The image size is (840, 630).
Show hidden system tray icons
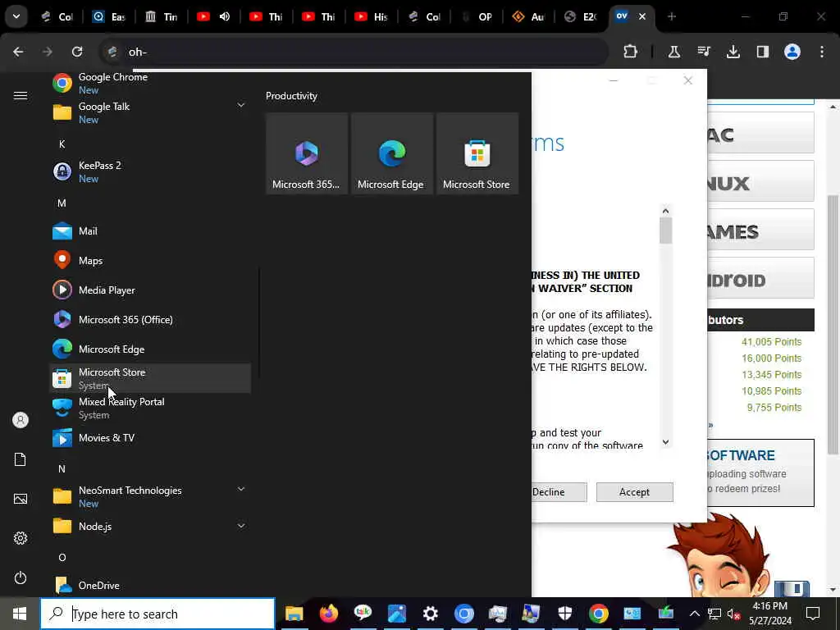click(694, 614)
